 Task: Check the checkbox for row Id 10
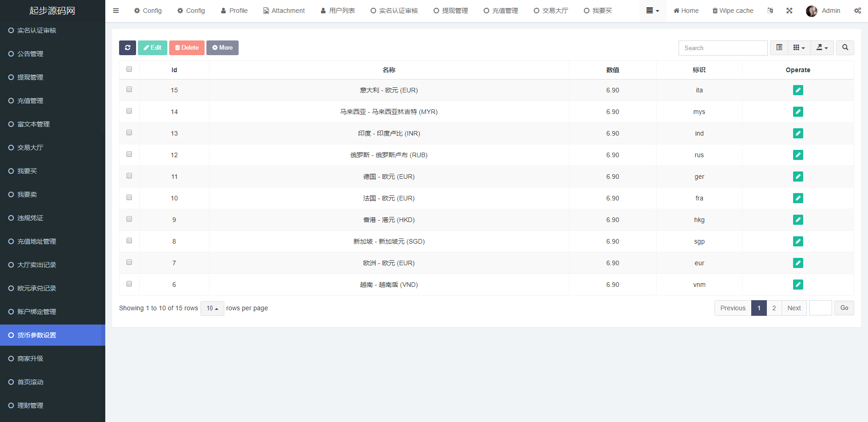click(x=129, y=197)
